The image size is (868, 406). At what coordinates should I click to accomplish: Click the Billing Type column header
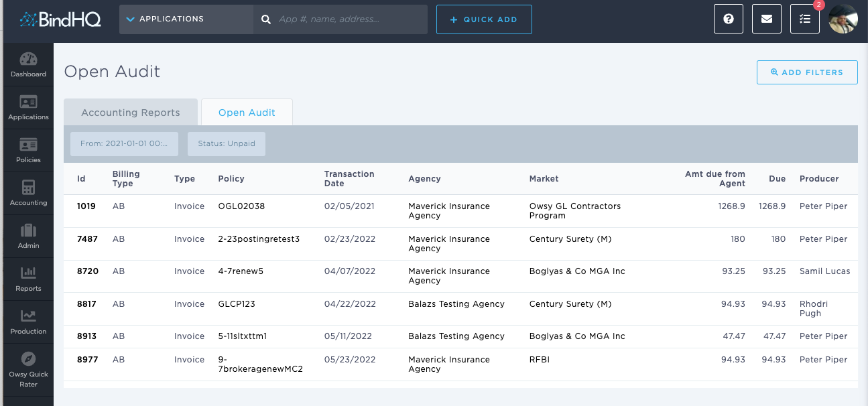click(126, 179)
